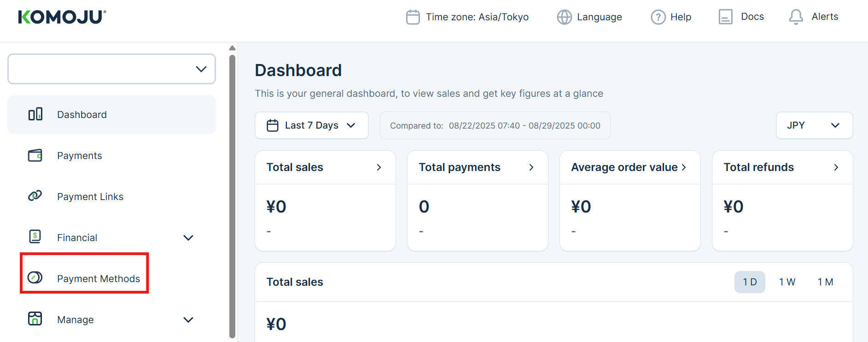Open the Docs page
The width and height of the screenshot is (868, 342).
741,17
